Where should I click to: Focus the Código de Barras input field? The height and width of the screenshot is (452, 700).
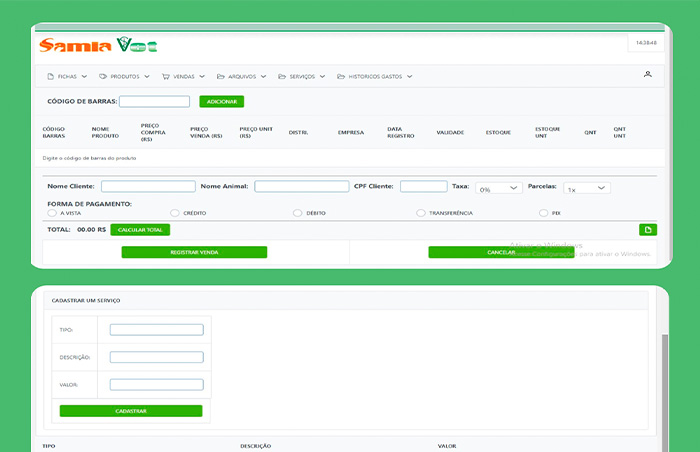(x=154, y=102)
